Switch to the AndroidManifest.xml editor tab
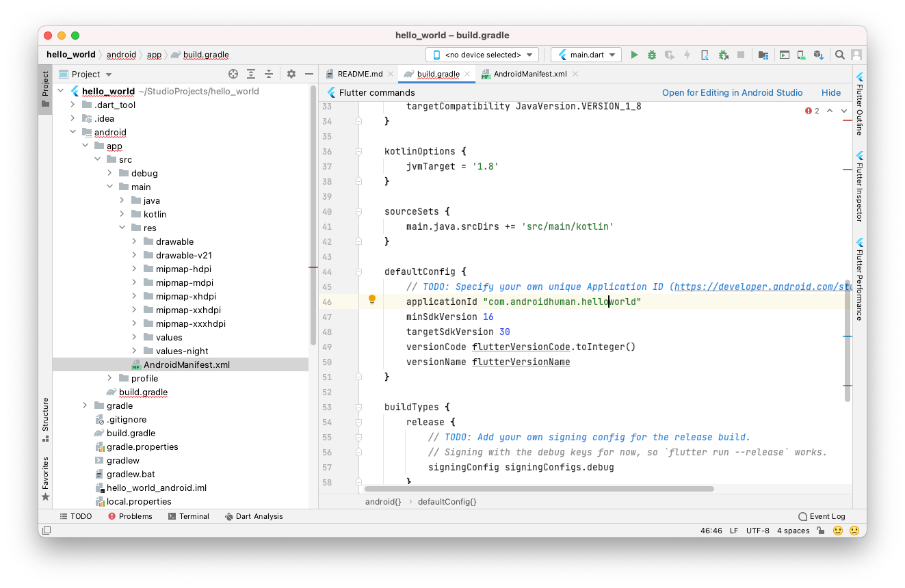The height and width of the screenshot is (588, 905). 530,74
